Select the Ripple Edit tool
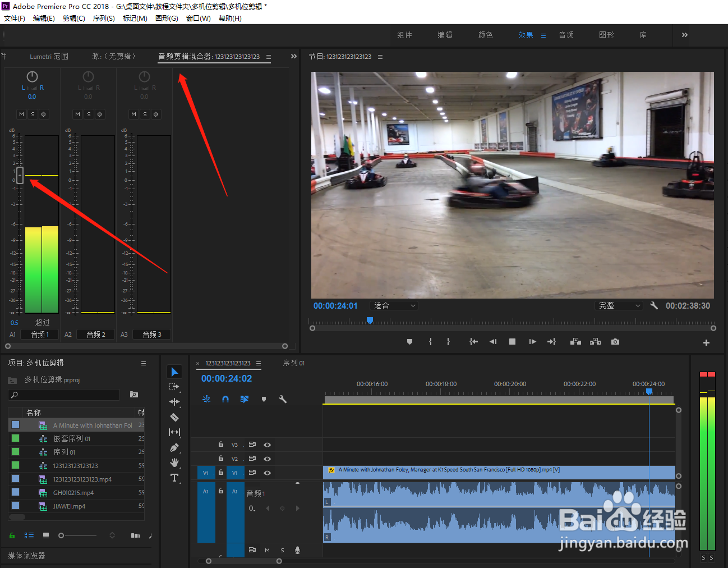This screenshot has width=728, height=568. [x=174, y=402]
